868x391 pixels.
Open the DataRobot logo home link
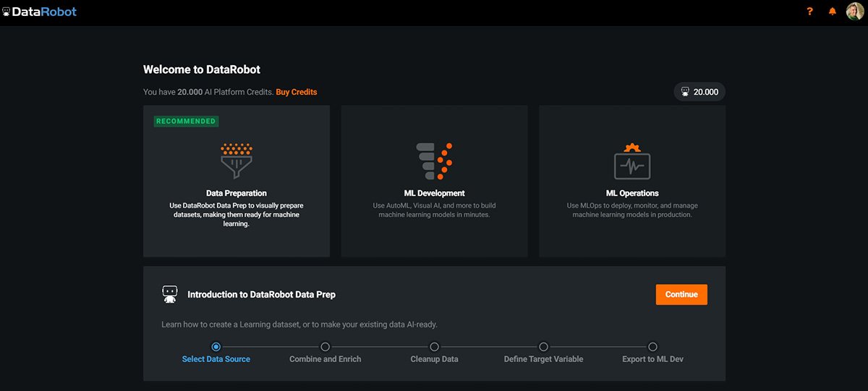tap(40, 12)
